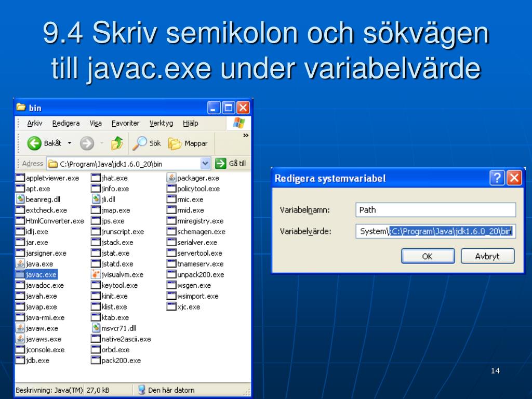This screenshot has height=399, width=532.
Task: Select the file name wsimport.exe
Action: pos(198,296)
